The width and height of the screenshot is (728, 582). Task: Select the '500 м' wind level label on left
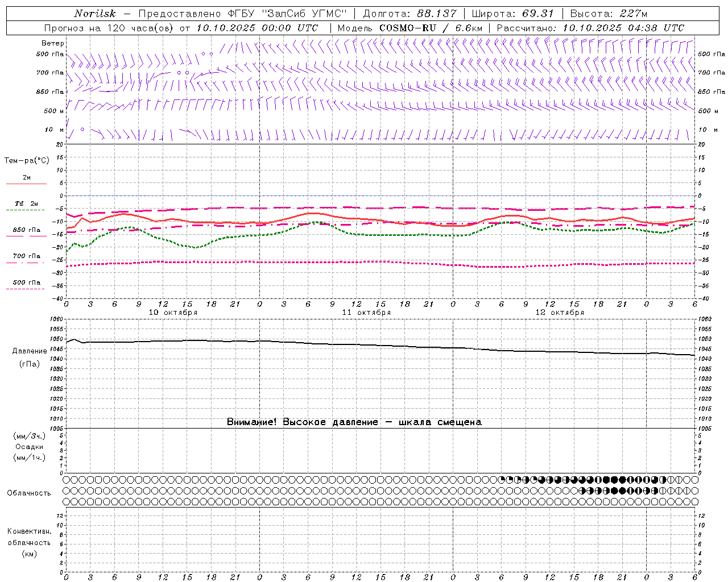tap(54, 111)
